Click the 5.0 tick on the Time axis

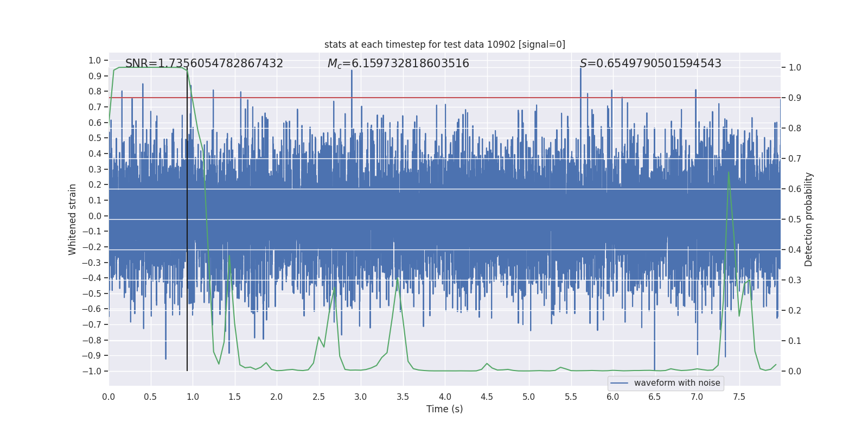point(529,397)
